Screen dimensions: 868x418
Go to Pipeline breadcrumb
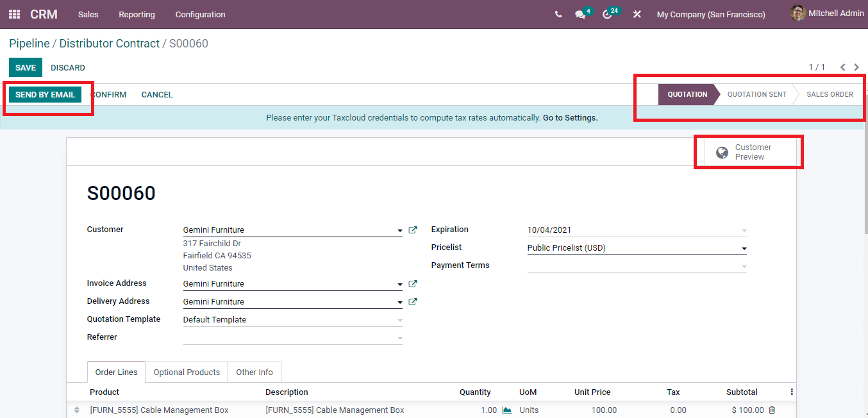(29, 44)
